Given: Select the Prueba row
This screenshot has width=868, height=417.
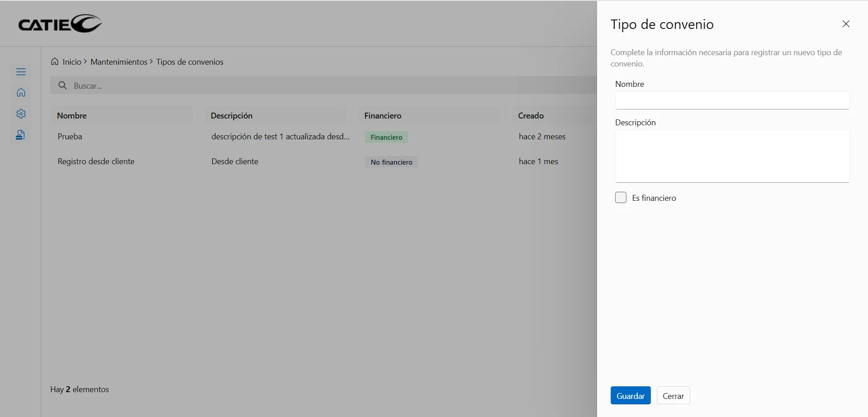Looking at the screenshot, I should coord(70,137).
